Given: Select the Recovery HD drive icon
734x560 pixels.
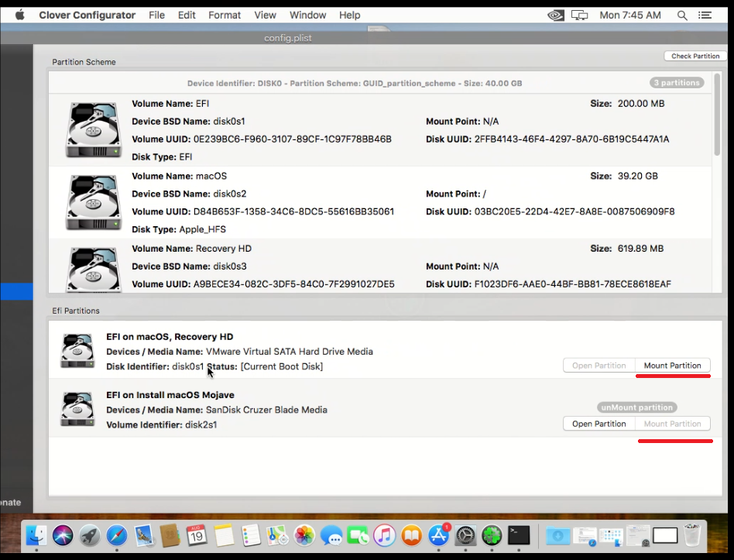Looking at the screenshot, I should 94,270.
